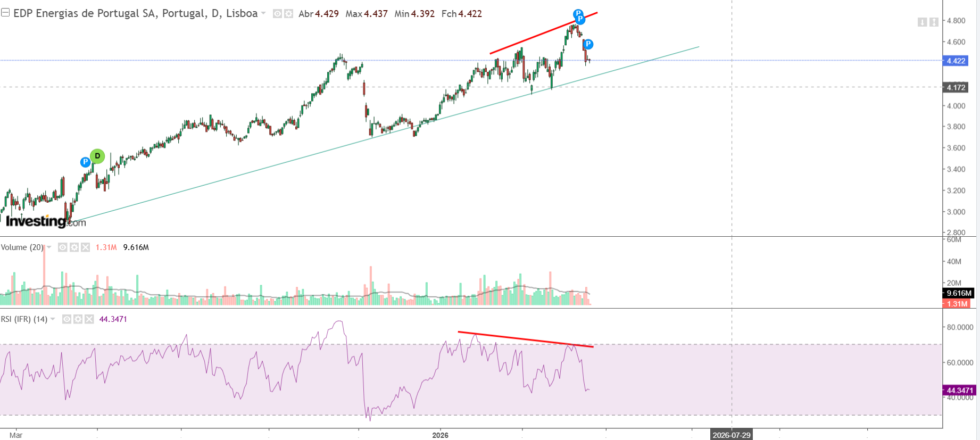
Task: Click the EDP Energias de Portugal title
Action: tap(136, 13)
